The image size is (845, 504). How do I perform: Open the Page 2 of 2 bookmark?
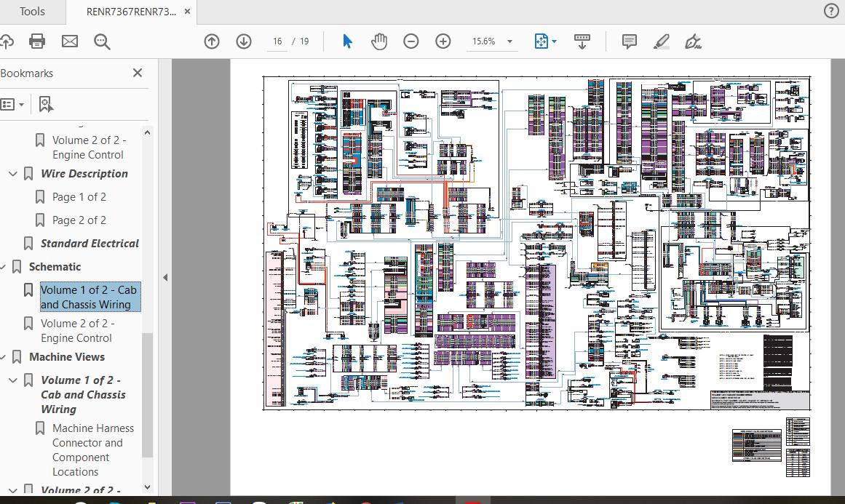(79, 220)
